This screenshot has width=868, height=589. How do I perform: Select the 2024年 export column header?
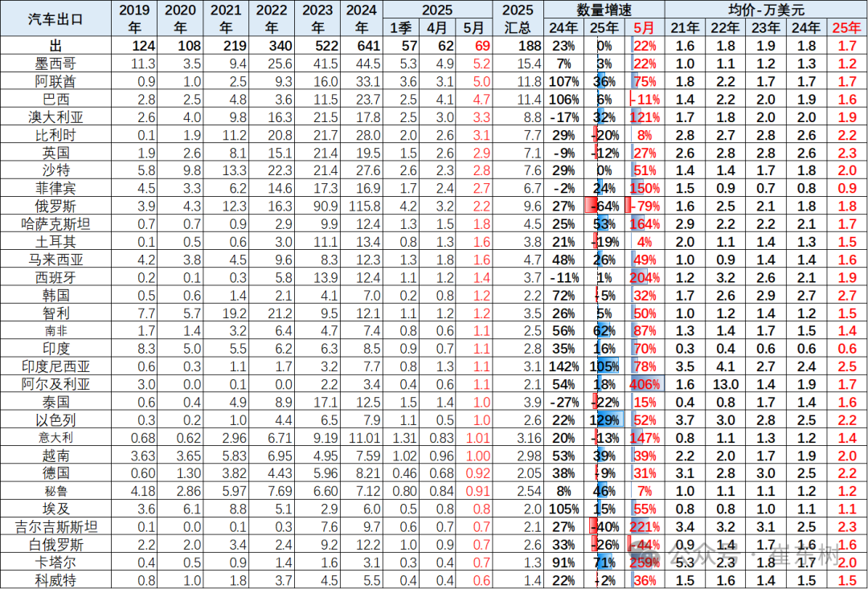360,18
